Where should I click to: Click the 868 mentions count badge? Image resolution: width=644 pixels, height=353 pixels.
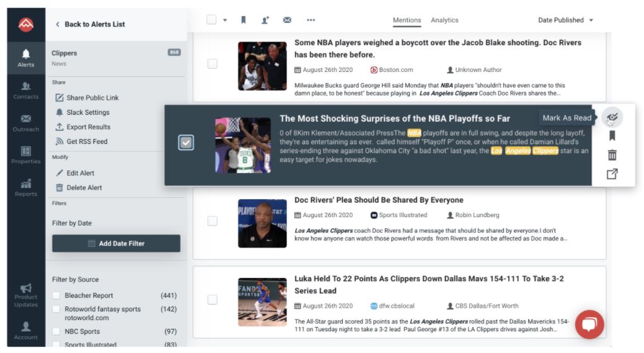pyautogui.click(x=174, y=52)
